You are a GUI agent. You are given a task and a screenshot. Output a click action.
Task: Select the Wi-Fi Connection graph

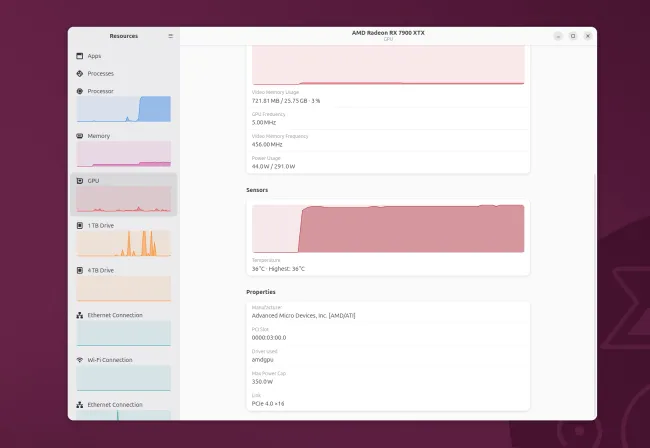click(x=124, y=378)
